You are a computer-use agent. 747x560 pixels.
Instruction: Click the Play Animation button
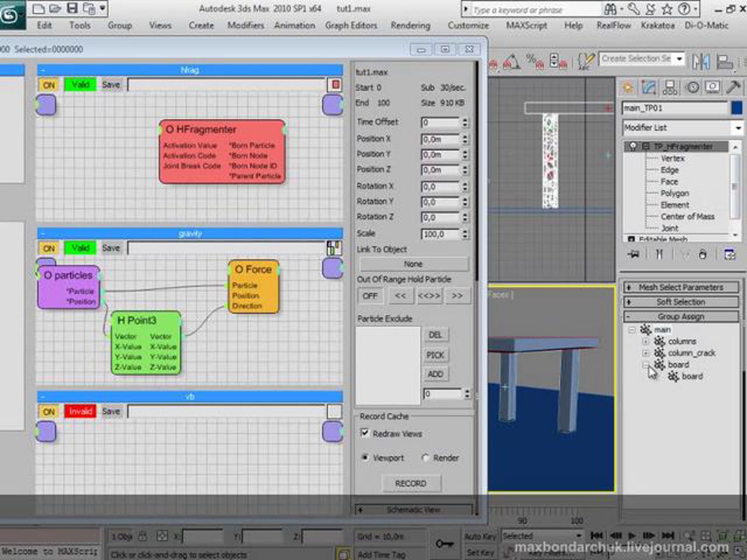(x=631, y=536)
